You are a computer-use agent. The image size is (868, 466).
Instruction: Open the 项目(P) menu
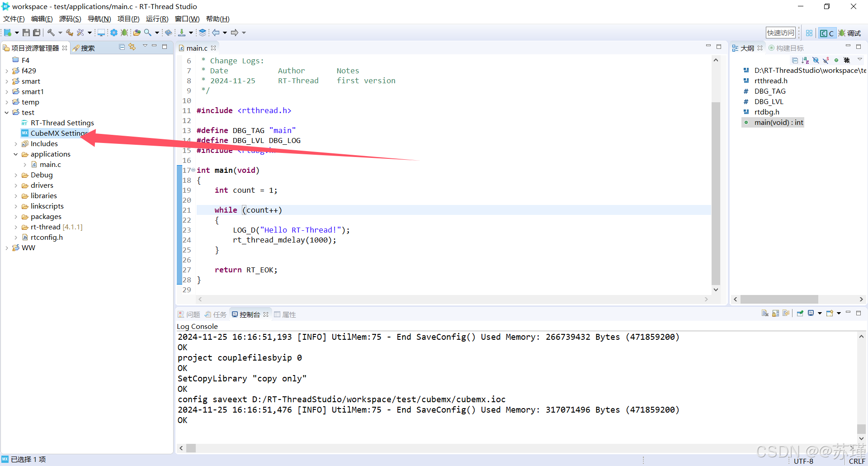tap(128, 19)
